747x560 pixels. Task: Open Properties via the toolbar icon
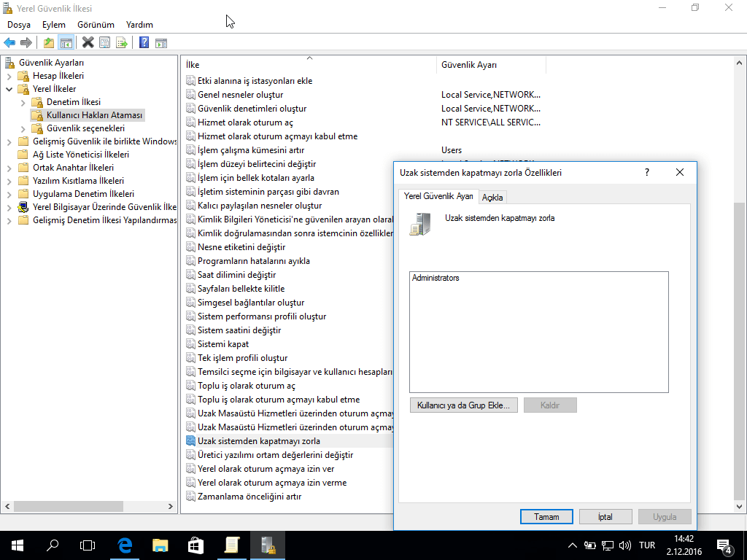coord(105,42)
